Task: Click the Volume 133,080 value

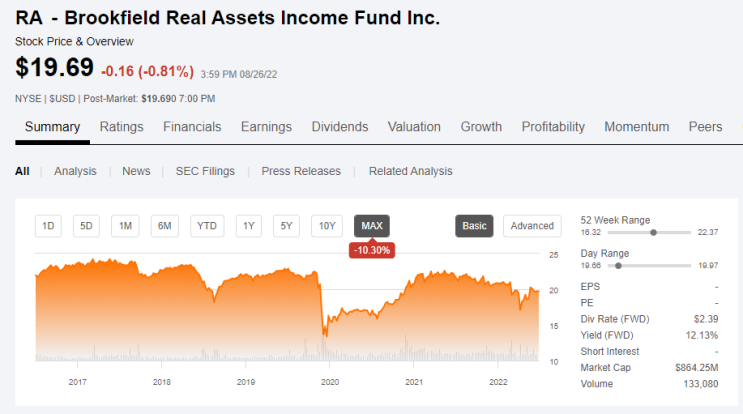Action: click(x=700, y=384)
